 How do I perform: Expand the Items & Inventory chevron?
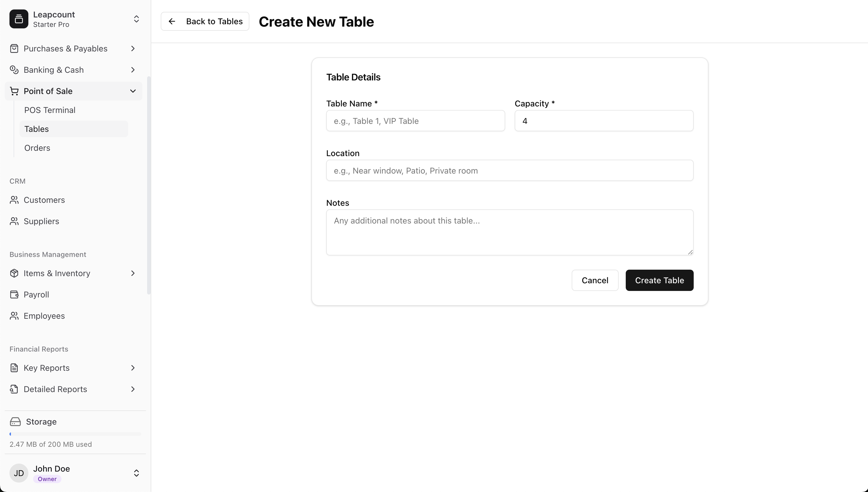[133, 273]
